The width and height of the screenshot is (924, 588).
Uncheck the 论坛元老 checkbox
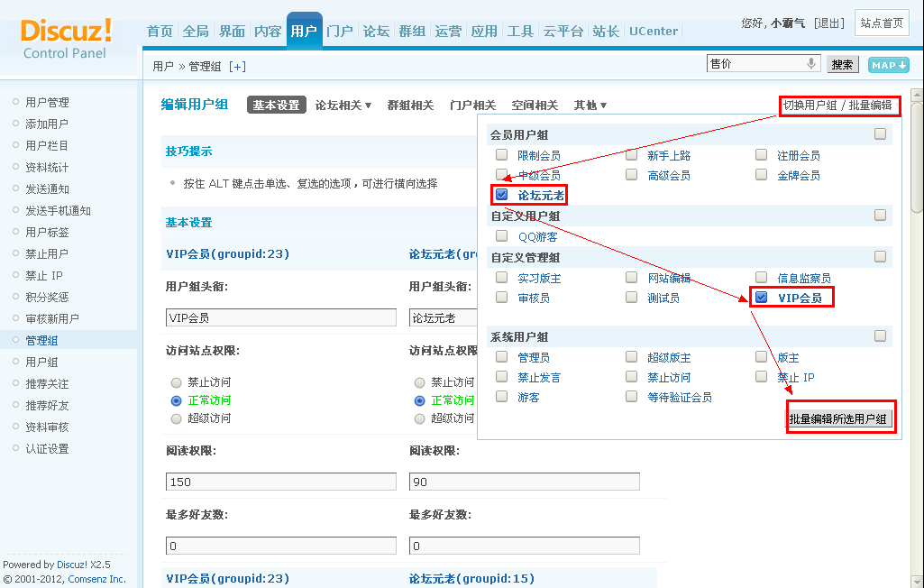[x=501, y=194]
